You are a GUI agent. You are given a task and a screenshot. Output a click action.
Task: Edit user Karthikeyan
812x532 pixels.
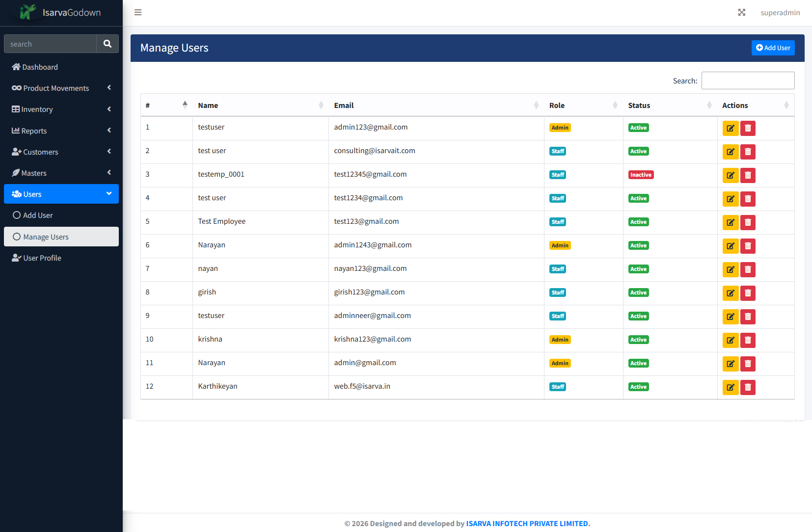click(731, 387)
